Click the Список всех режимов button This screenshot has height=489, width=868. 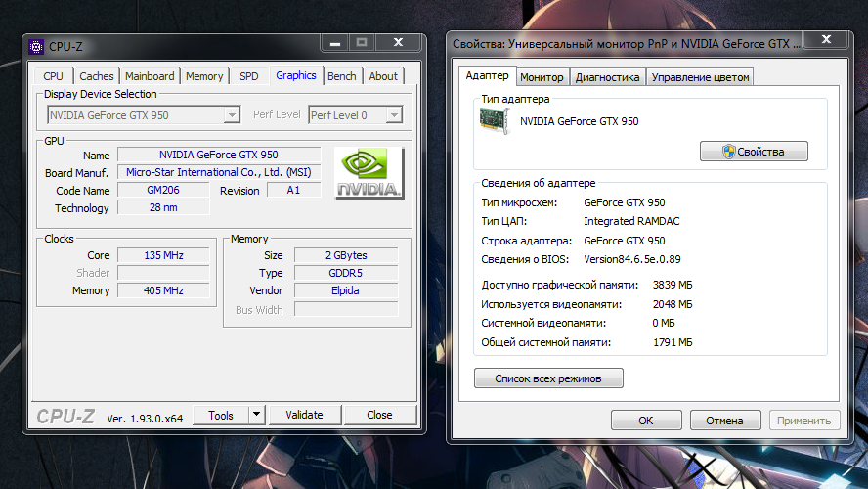548,378
